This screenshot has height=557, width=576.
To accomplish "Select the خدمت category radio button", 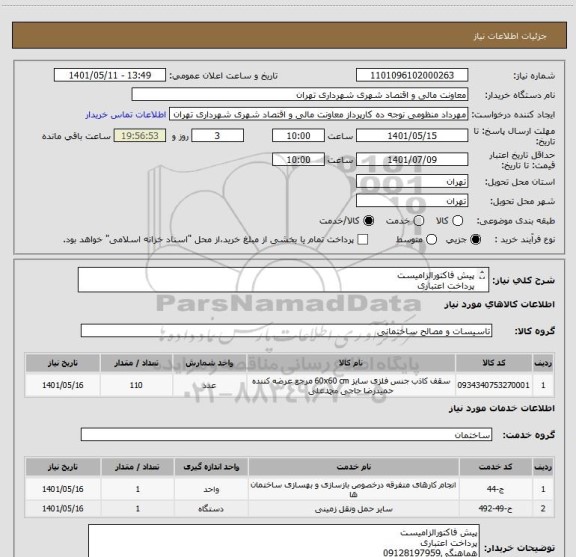I will pyautogui.click(x=419, y=221).
